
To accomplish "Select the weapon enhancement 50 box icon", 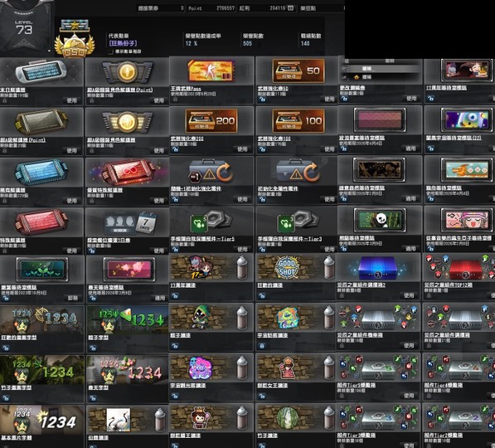I will coord(298,71).
